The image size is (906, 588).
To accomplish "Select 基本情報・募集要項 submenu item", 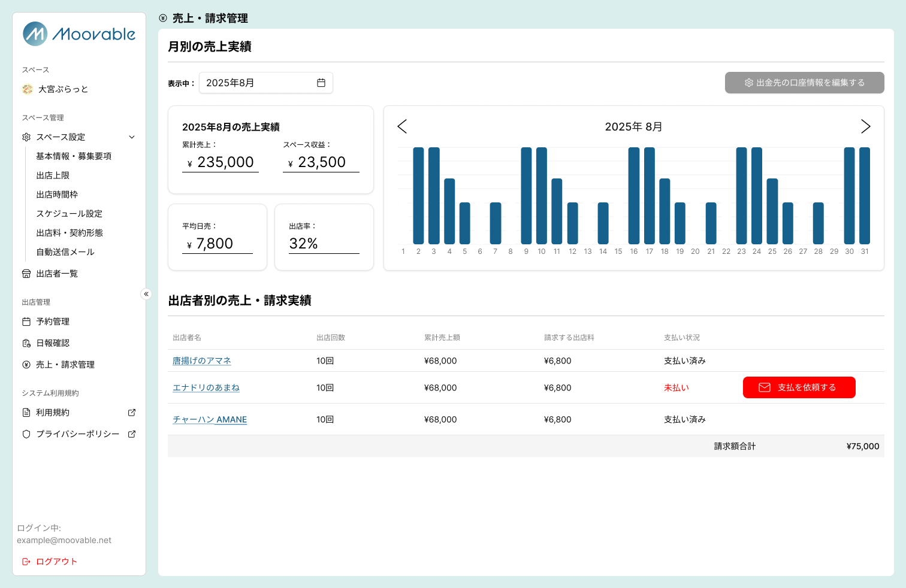I will pyautogui.click(x=74, y=156).
